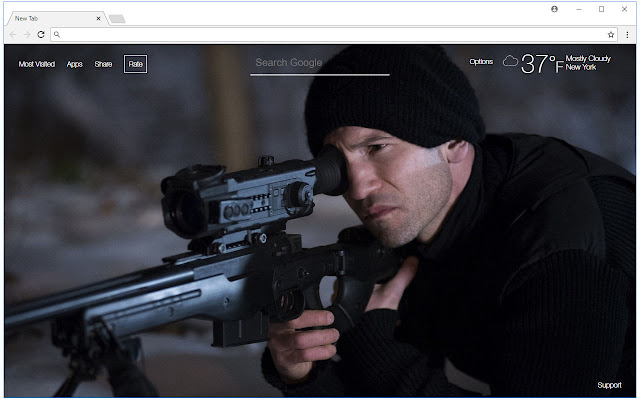
Task: Open the Apps menu
Action: pyautogui.click(x=74, y=64)
